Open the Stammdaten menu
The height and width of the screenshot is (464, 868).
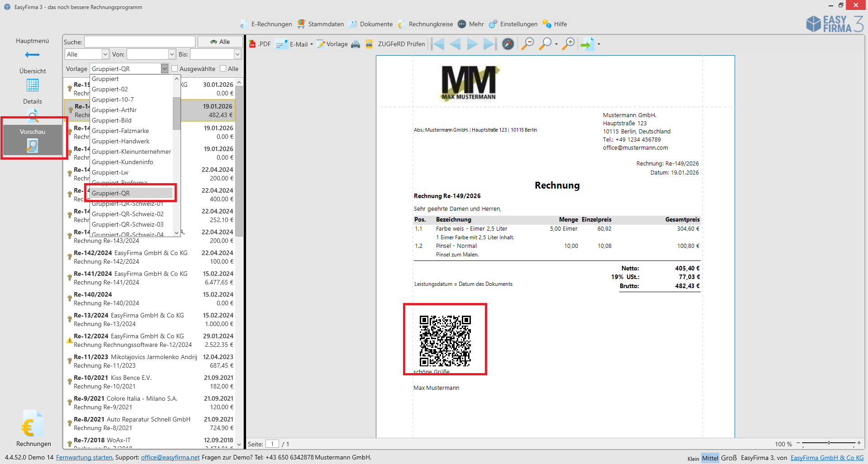click(321, 24)
